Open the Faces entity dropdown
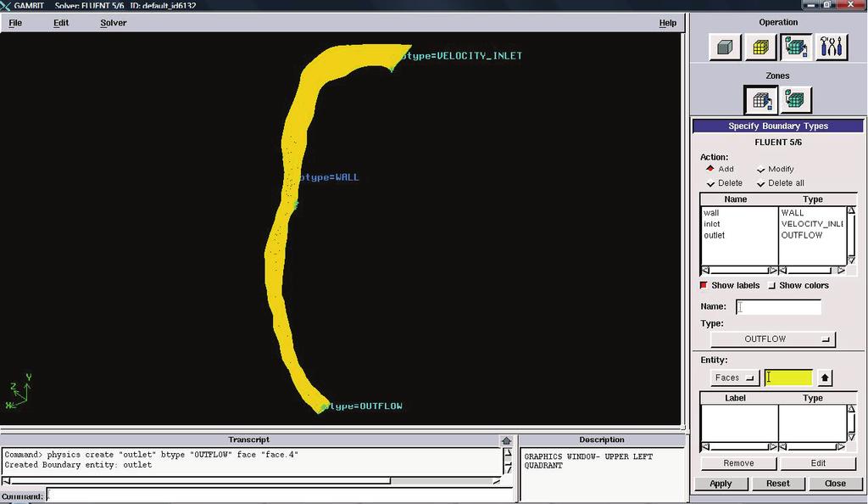868x504 pixels. click(735, 378)
